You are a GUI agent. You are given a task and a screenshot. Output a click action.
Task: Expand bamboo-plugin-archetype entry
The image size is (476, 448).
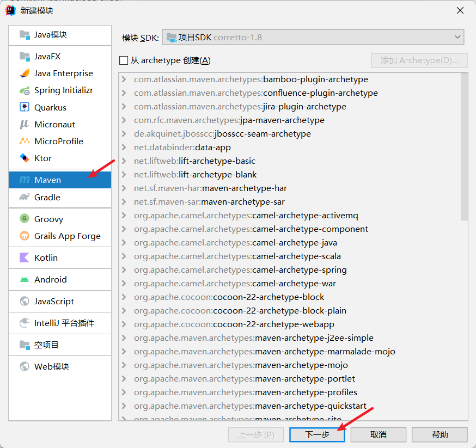click(x=124, y=79)
